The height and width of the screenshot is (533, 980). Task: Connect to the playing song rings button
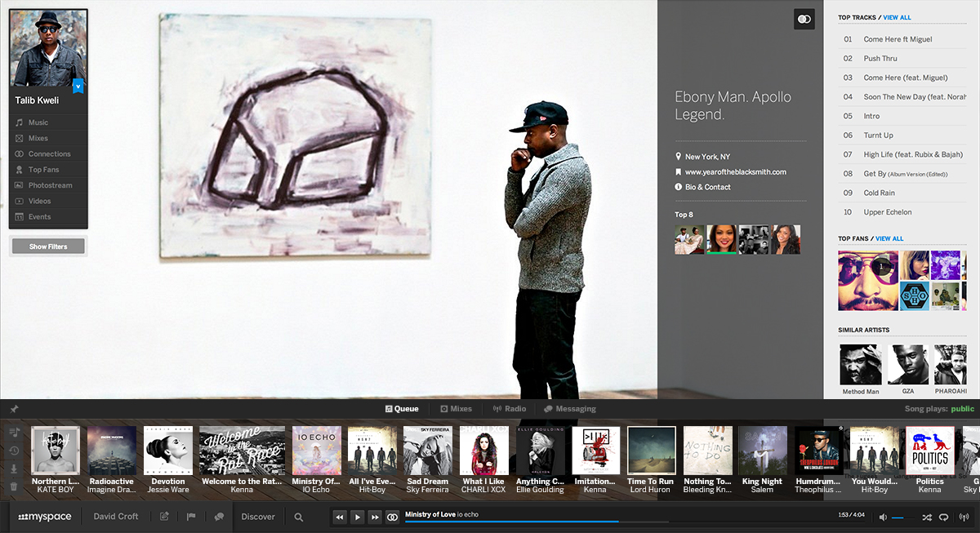pos(392,517)
